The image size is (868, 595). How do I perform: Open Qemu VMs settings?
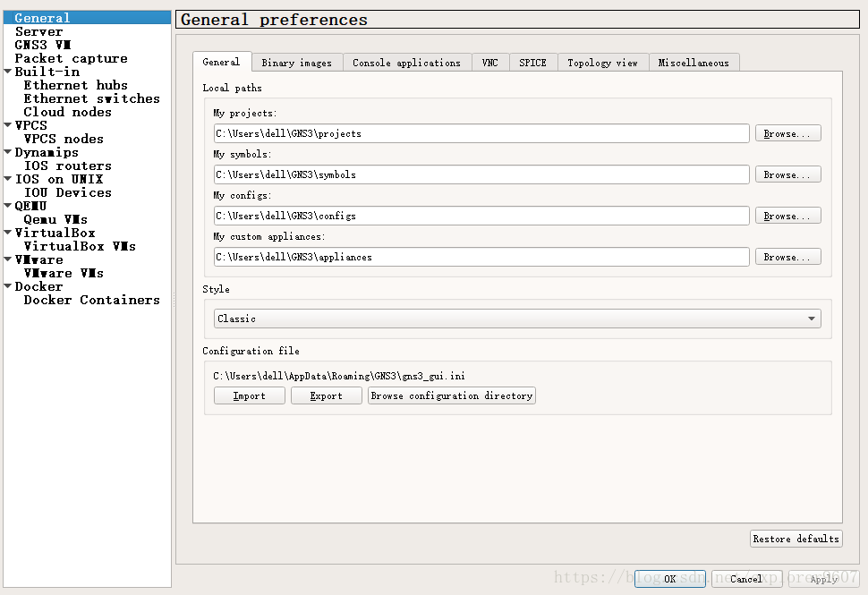pos(55,220)
